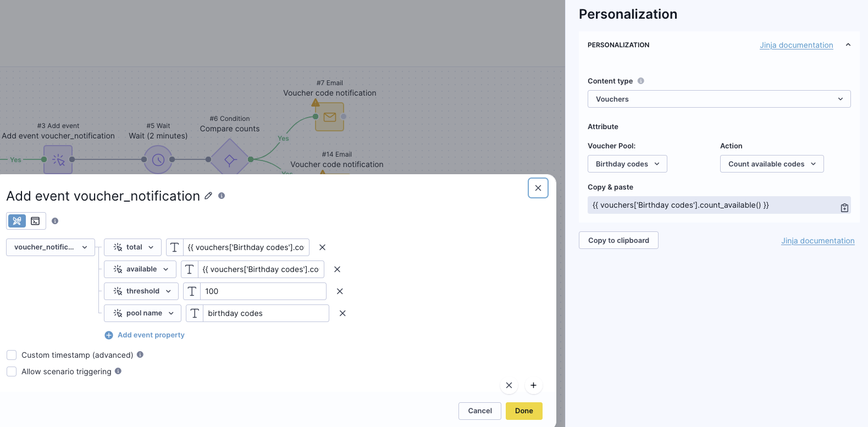Select #5 Wait clock node
Image resolution: width=868 pixels, height=427 pixels.
tap(158, 159)
